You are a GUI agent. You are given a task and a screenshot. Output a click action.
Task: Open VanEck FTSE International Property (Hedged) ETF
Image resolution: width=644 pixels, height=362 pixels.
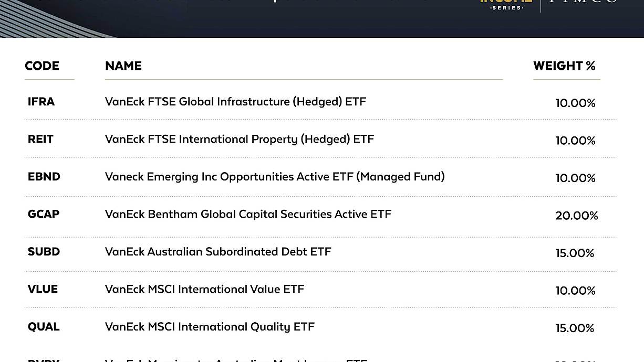[240, 139]
